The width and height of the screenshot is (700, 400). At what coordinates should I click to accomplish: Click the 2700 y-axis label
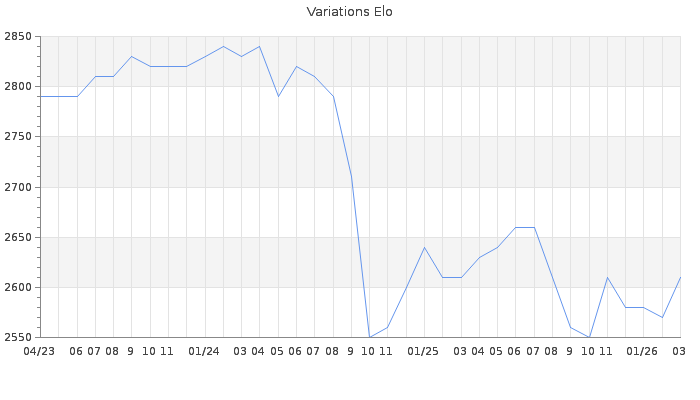tap(17, 187)
